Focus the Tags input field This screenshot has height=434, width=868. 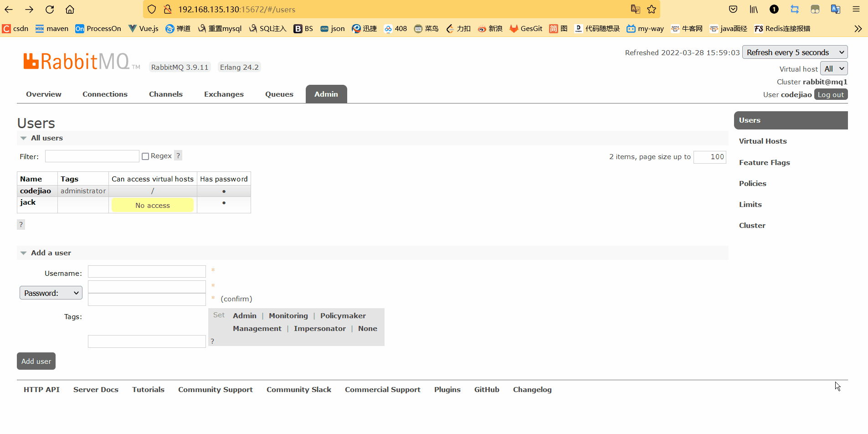point(147,341)
